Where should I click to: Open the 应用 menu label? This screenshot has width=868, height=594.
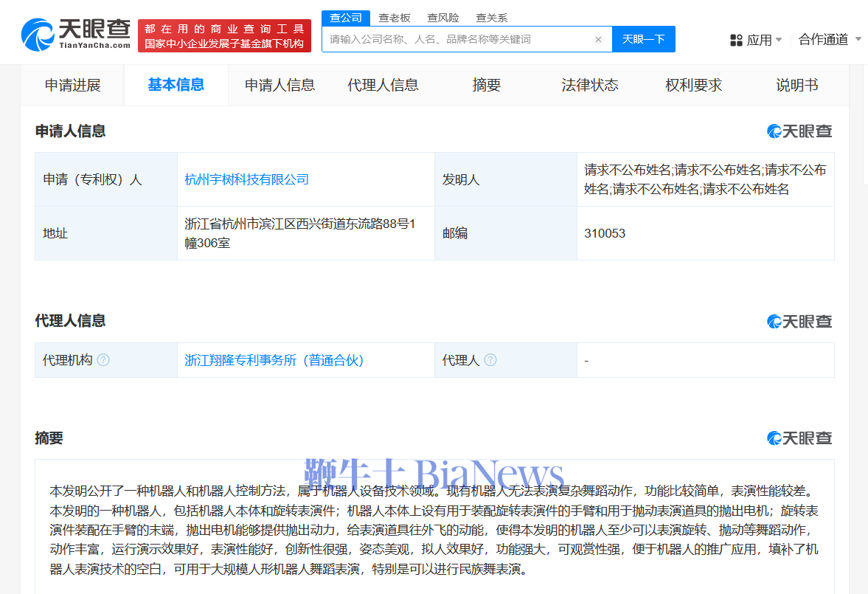[759, 40]
